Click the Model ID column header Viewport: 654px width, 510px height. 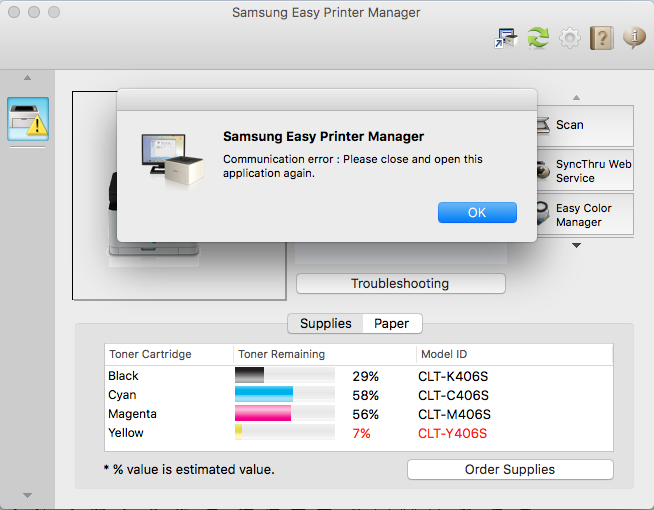pos(515,354)
